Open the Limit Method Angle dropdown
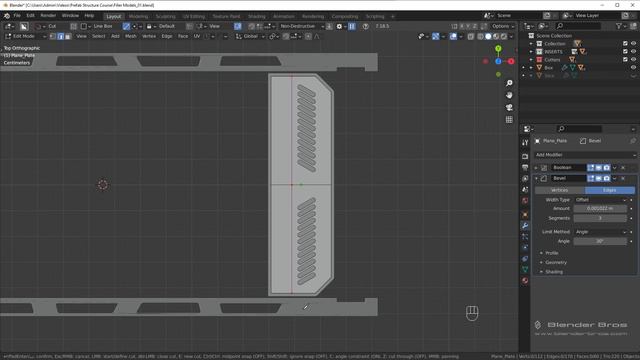 600,232
